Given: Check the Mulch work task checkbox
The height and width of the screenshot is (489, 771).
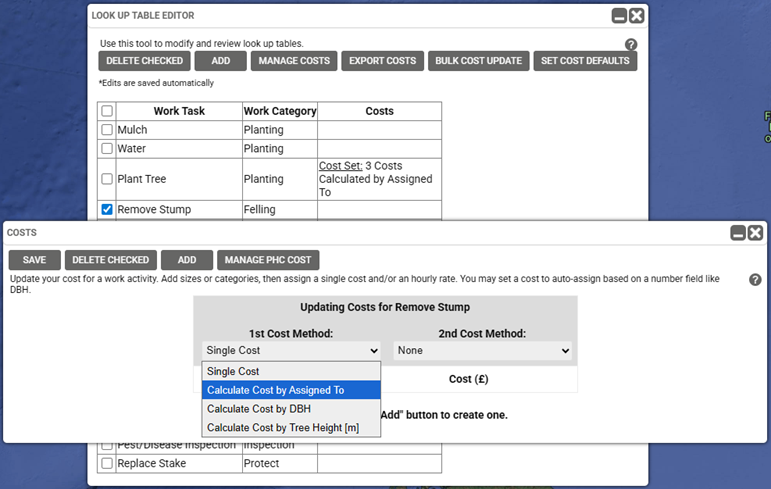Looking at the screenshot, I should coord(107,130).
